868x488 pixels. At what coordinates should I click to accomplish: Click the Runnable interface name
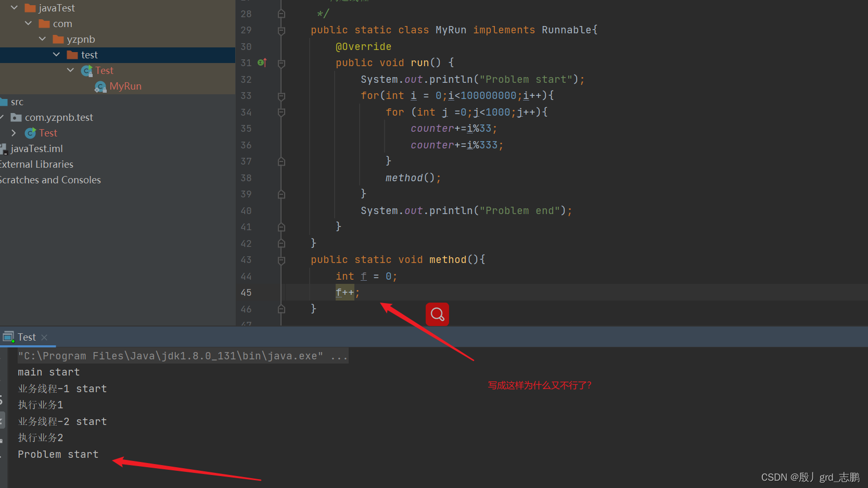click(x=567, y=30)
